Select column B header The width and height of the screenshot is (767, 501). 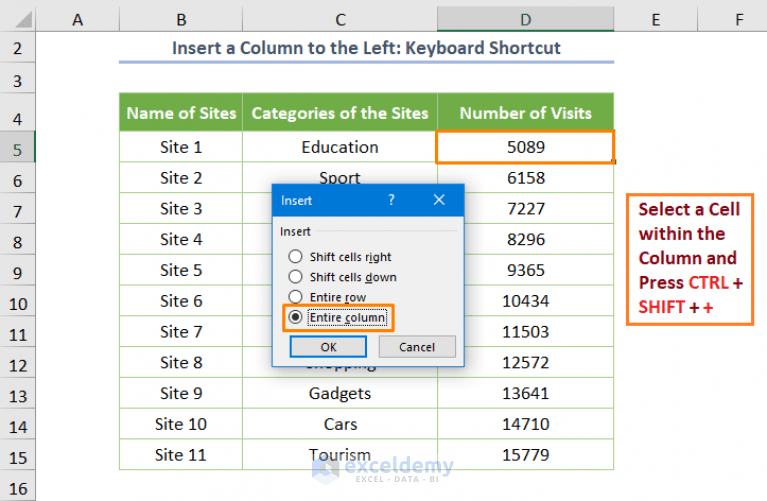pyautogui.click(x=181, y=20)
